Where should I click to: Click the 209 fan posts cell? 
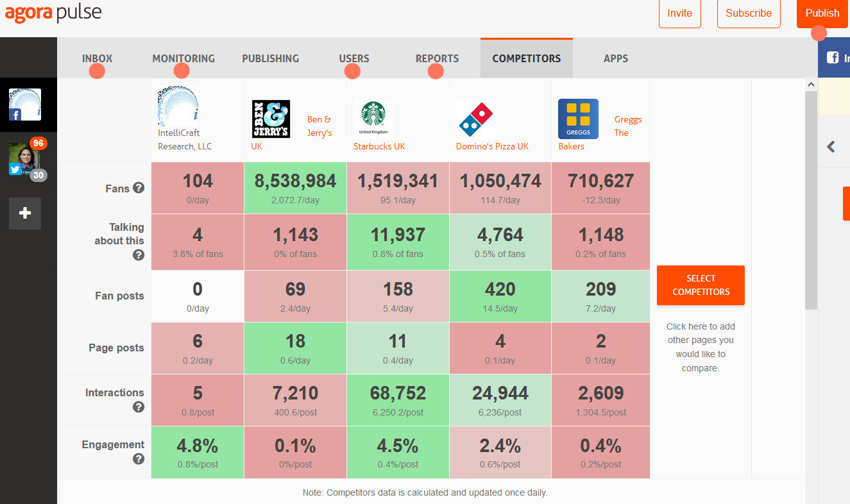[600, 296]
